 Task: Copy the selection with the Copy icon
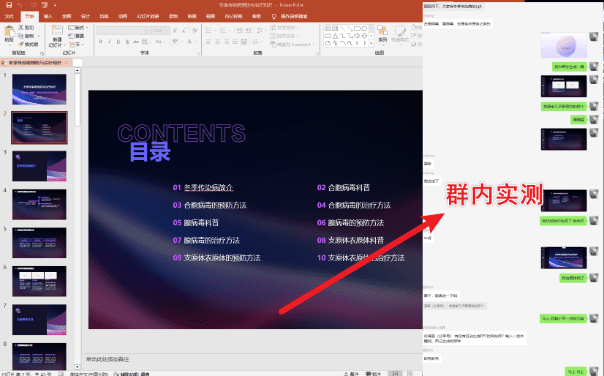click(26, 36)
